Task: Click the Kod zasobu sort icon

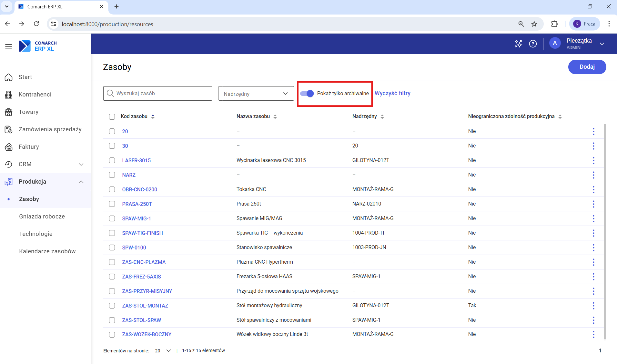Action: tap(153, 116)
